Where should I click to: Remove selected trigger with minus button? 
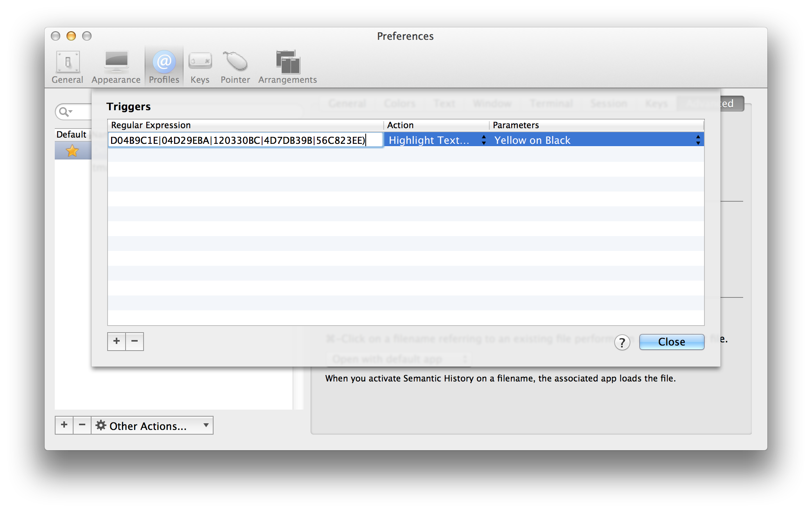(135, 341)
